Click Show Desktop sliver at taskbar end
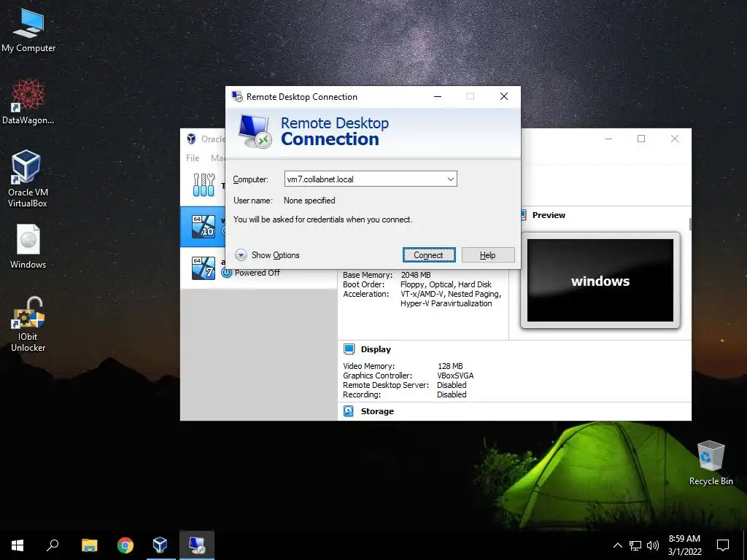747x560 pixels. coord(745,545)
